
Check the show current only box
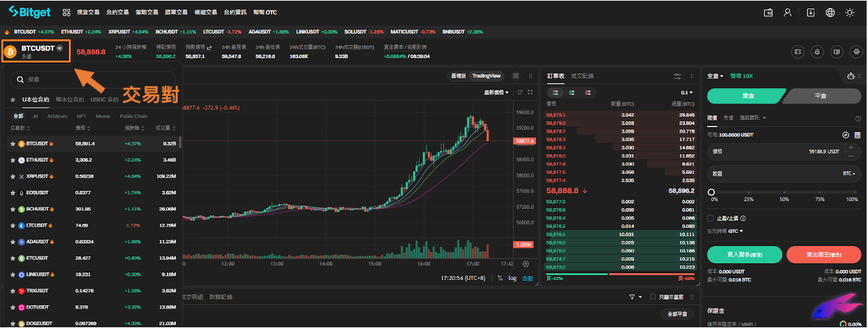pyautogui.click(x=652, y=297)
